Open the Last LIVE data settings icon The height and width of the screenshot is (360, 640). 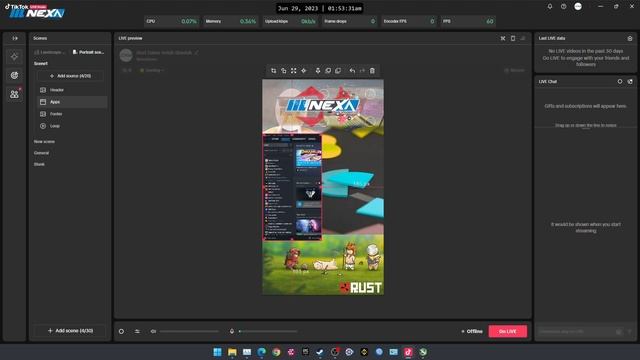pyautogui.click(x=630, y=38)
